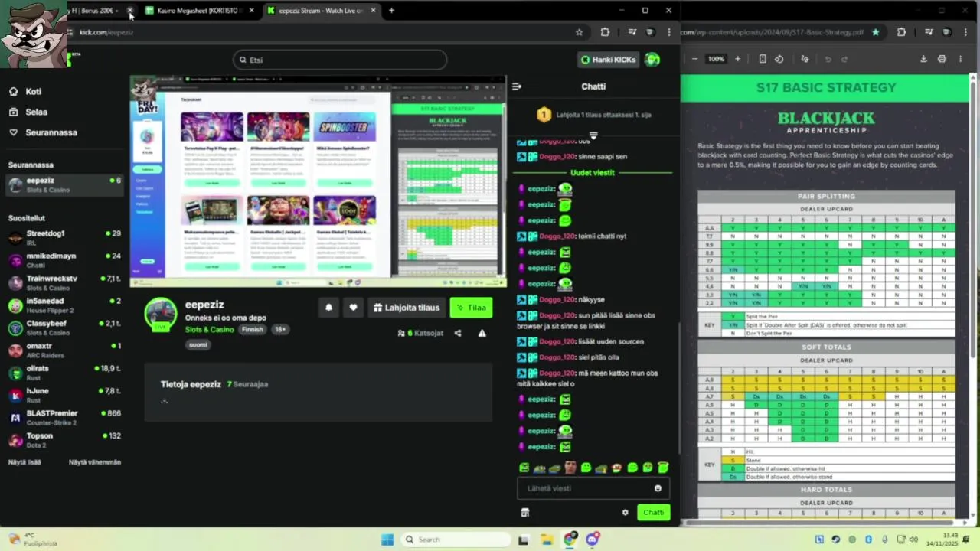Click the Etsi search field on Kick

pos(340,60)
